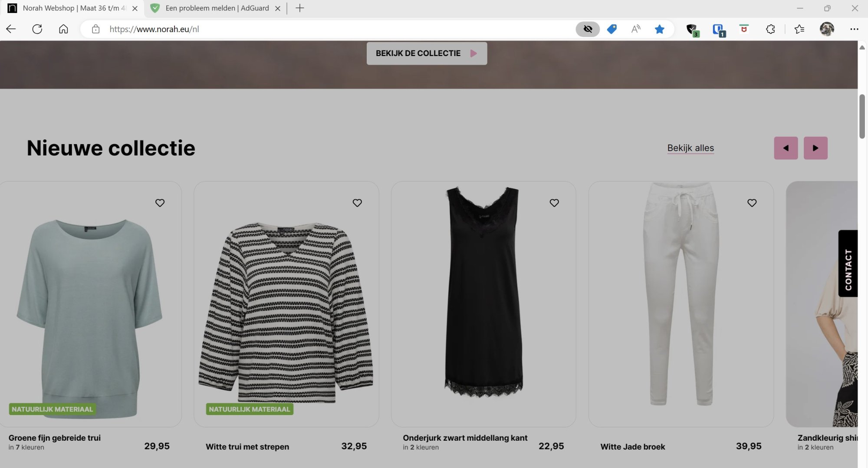The height and width of the screenshot is (468, 868).
Task: Switch to the AdGuard probleem melden tab
Action: 217,8
